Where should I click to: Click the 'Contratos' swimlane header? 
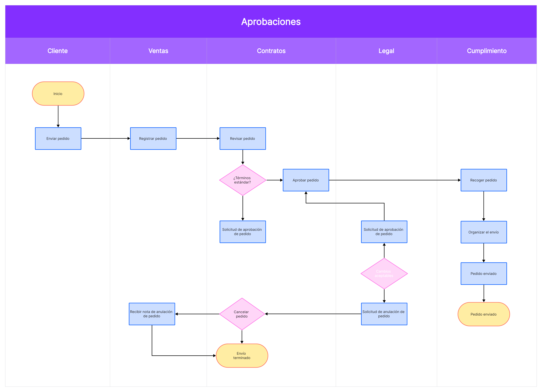[x=271, y=51]
